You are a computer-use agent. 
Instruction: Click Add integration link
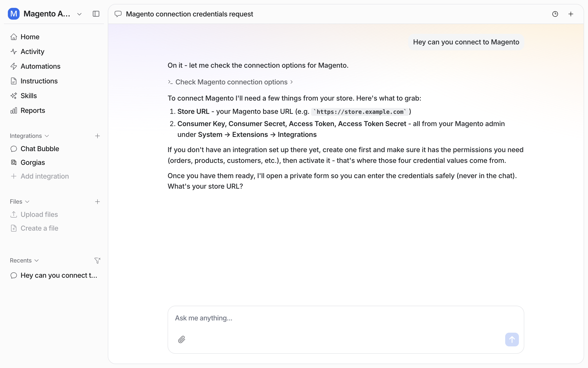click(x=54, y=176)
